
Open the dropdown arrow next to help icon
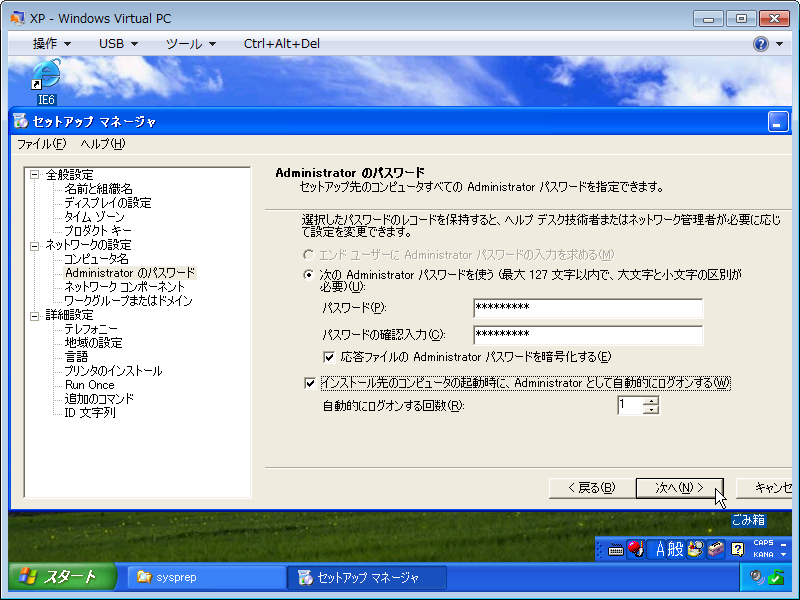(779, 44)
